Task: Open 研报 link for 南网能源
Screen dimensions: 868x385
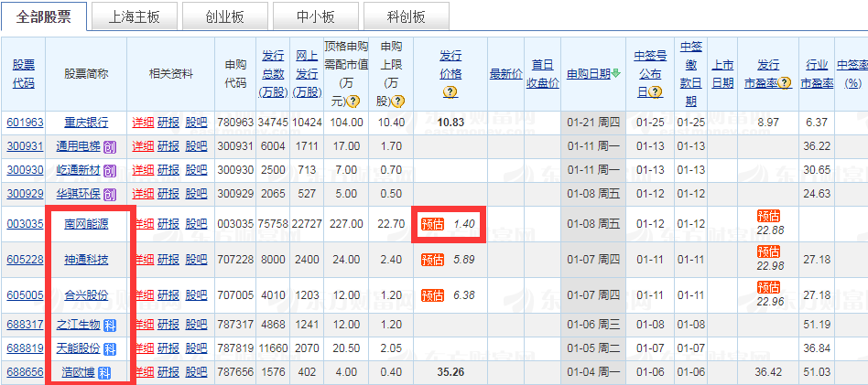Action: [168, 224]
